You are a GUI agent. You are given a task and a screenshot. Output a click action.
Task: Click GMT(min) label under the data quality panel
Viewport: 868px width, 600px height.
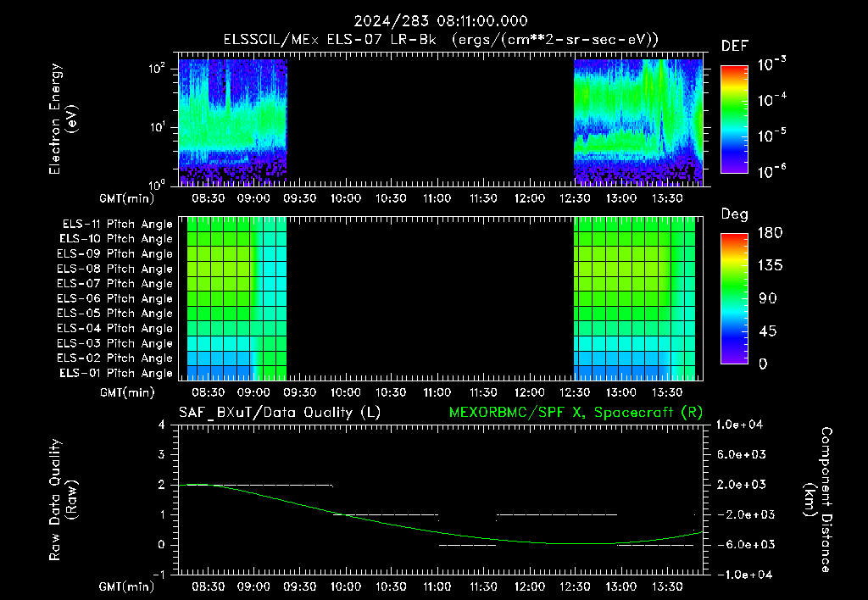127,586
